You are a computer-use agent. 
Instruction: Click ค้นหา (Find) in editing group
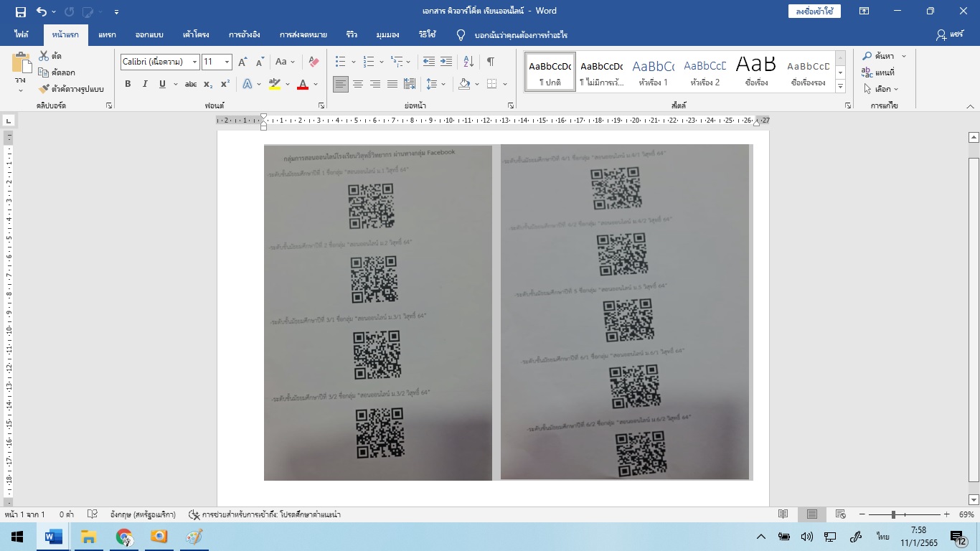(x=878, y=56)
